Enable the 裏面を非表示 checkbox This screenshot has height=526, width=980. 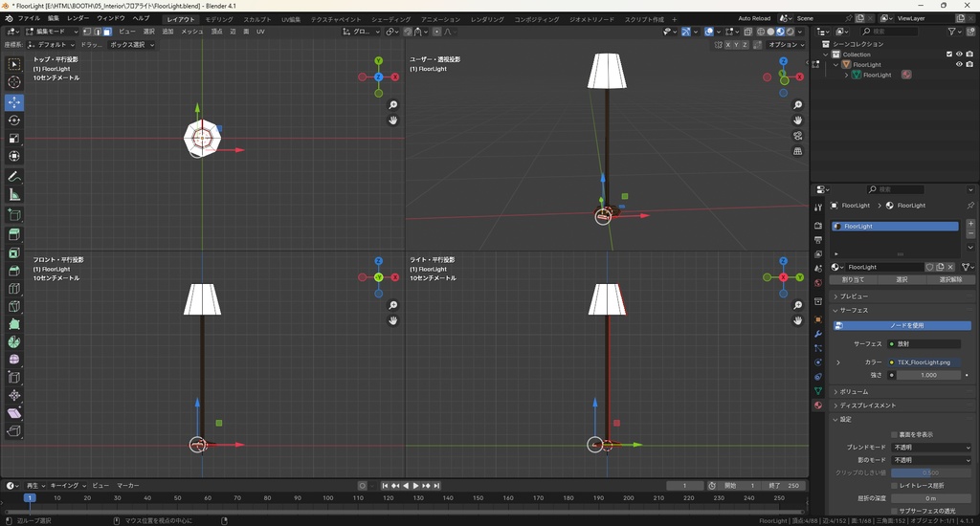tap(894, 434)
